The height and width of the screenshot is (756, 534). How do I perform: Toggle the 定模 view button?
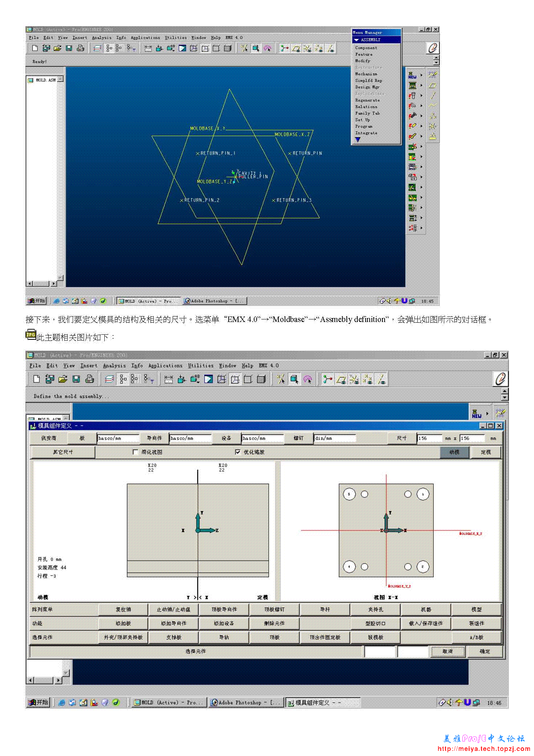coord(486,452)
